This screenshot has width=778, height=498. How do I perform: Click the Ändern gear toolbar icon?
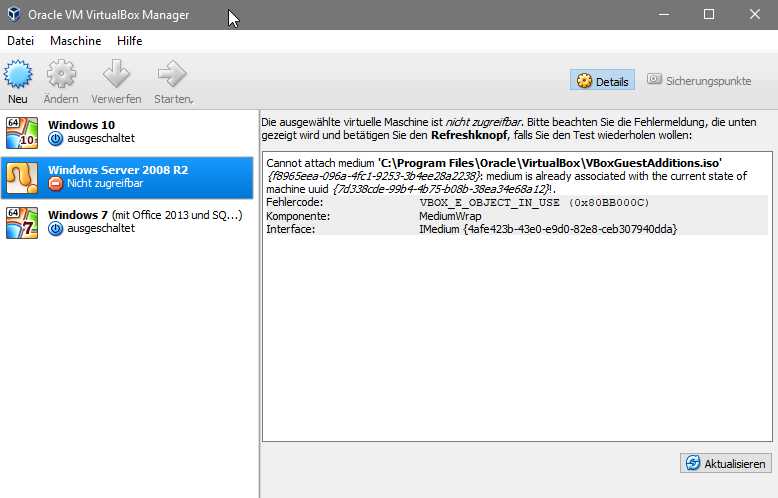pos(61,74)
